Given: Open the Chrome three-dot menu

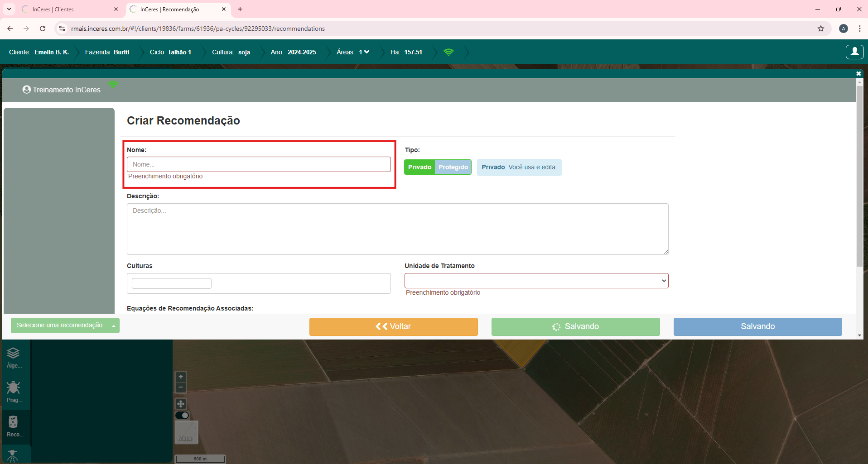Looking at the screenshot, I should pyautogui.click(x=859, y=29).
